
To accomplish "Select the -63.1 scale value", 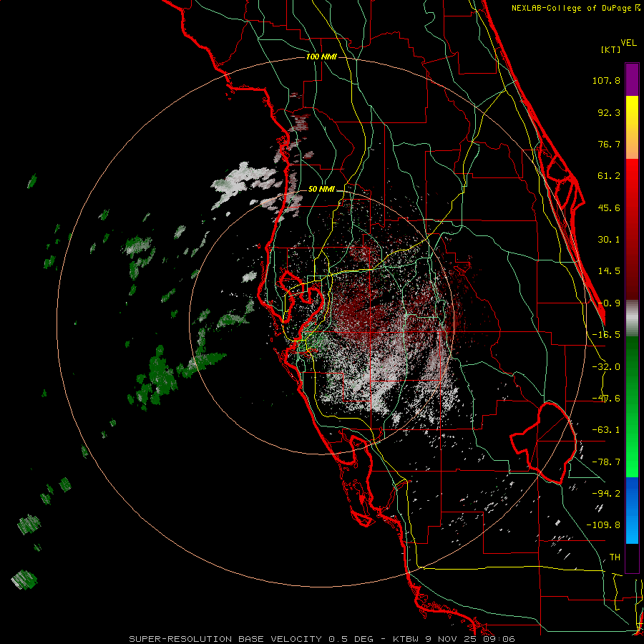I will [x=606, y=430].
